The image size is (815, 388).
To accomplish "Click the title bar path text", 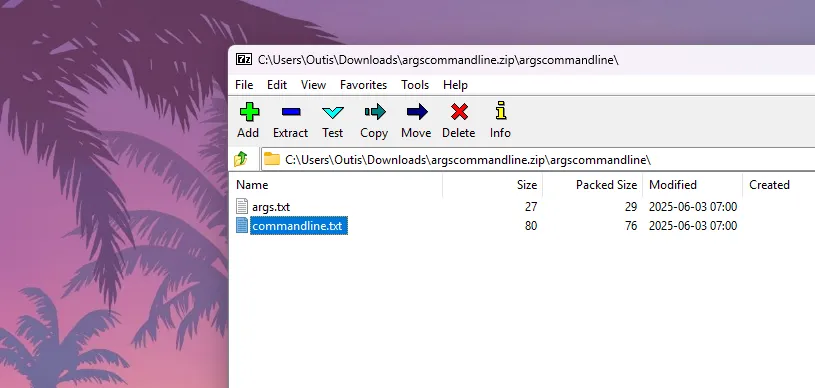I will (x=438, y=60).
